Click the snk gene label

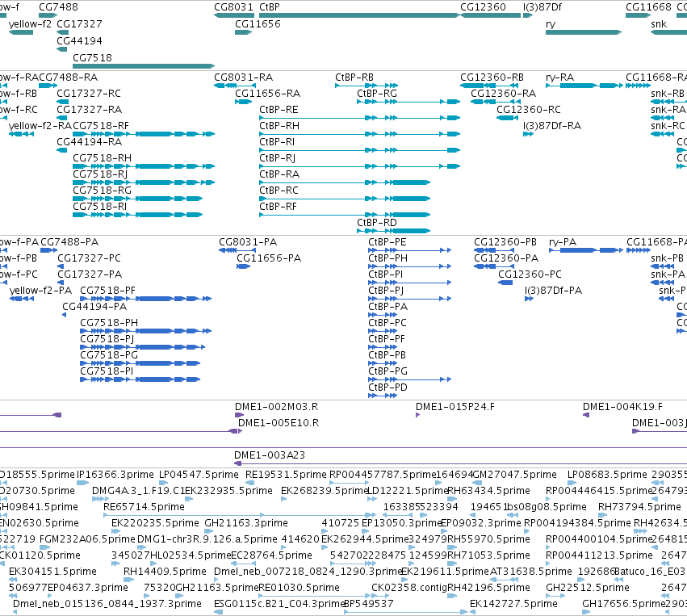(659, 23)
